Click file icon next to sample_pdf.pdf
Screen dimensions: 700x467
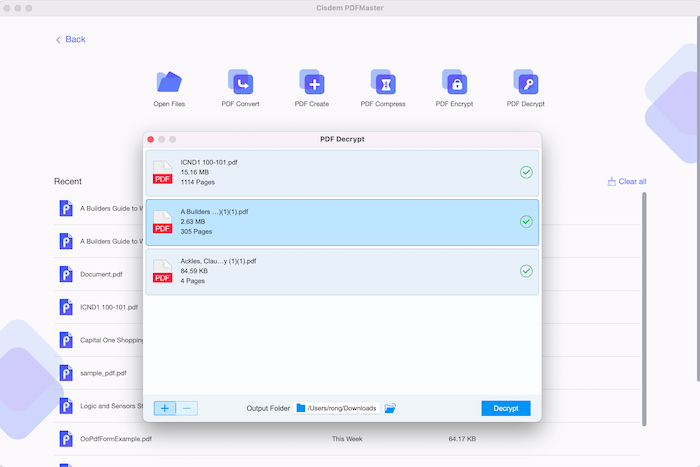(66, 373)
